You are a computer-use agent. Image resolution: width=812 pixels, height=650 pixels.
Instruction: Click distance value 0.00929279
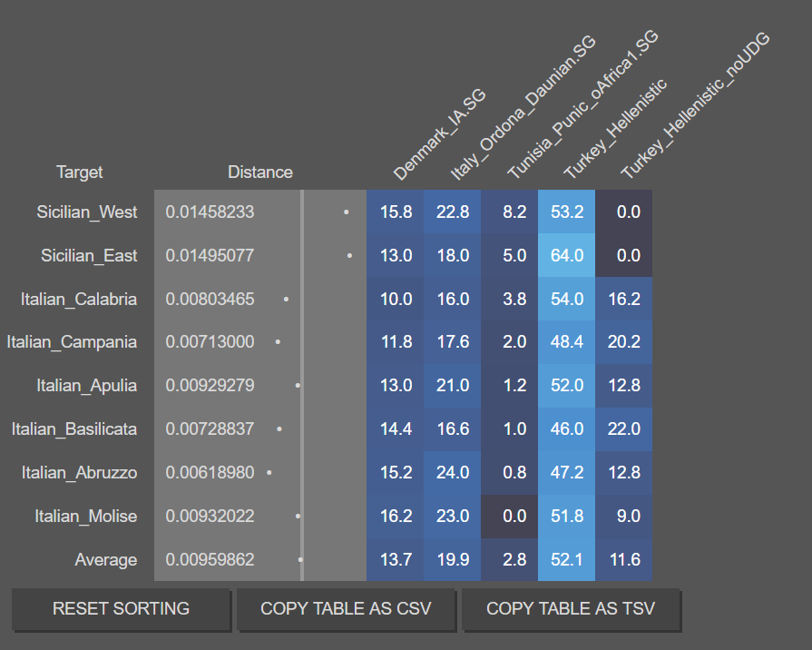point(210,386)
